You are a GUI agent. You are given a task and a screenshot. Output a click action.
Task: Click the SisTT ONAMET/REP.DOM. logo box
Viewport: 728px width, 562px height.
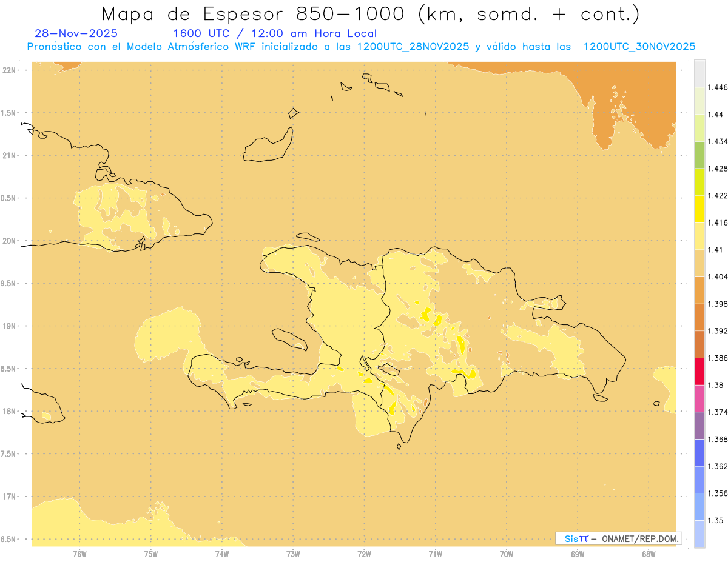click(x=619, y=538)
